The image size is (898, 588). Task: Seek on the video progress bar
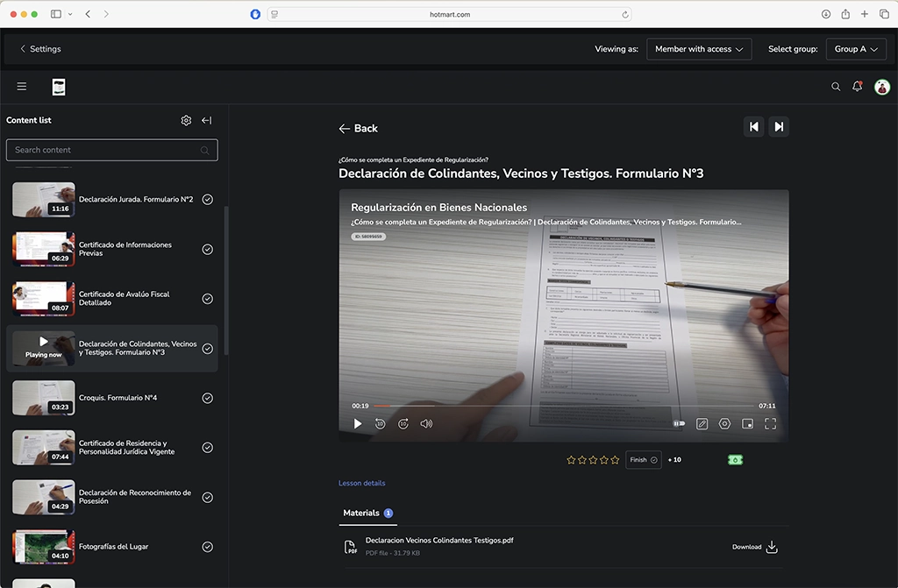tap(564, 406)
